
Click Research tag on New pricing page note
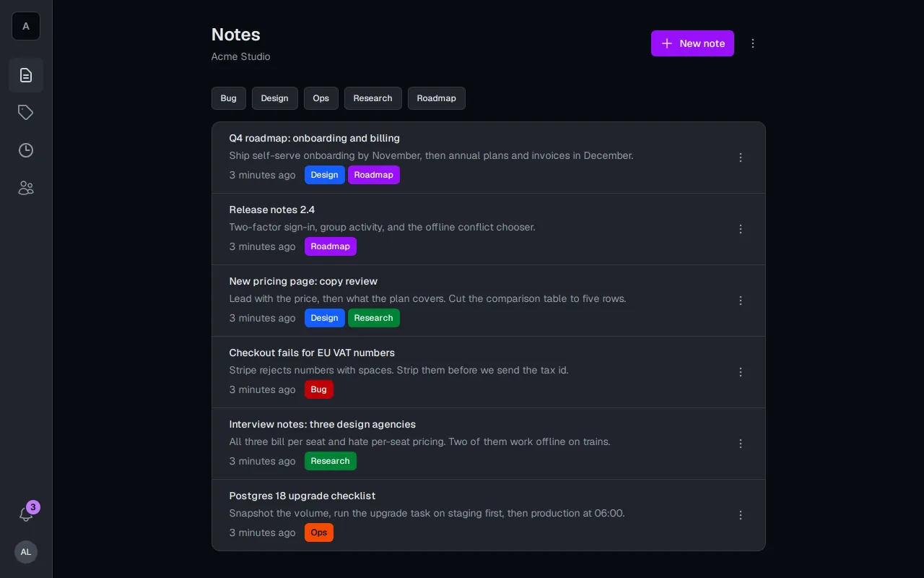(374, 318)
